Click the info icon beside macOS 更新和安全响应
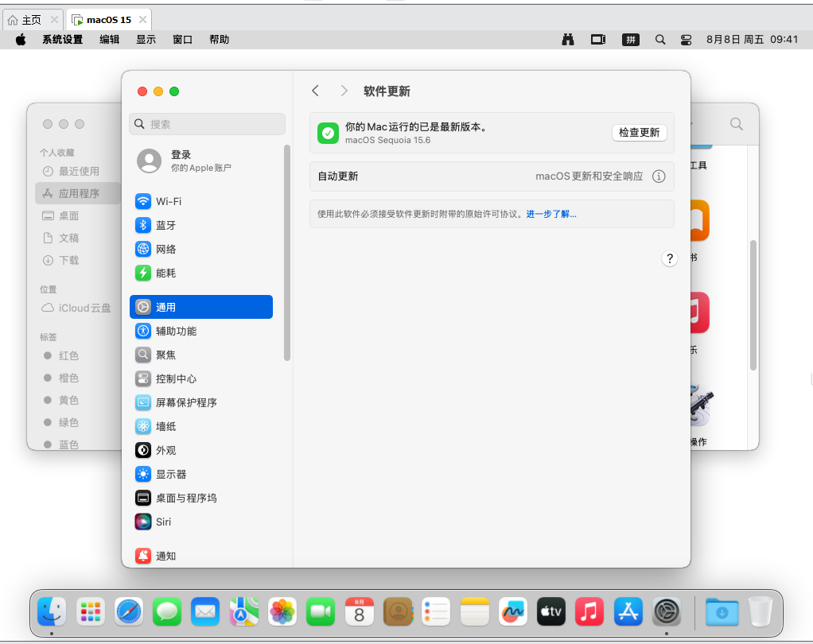 coord(659,177)
